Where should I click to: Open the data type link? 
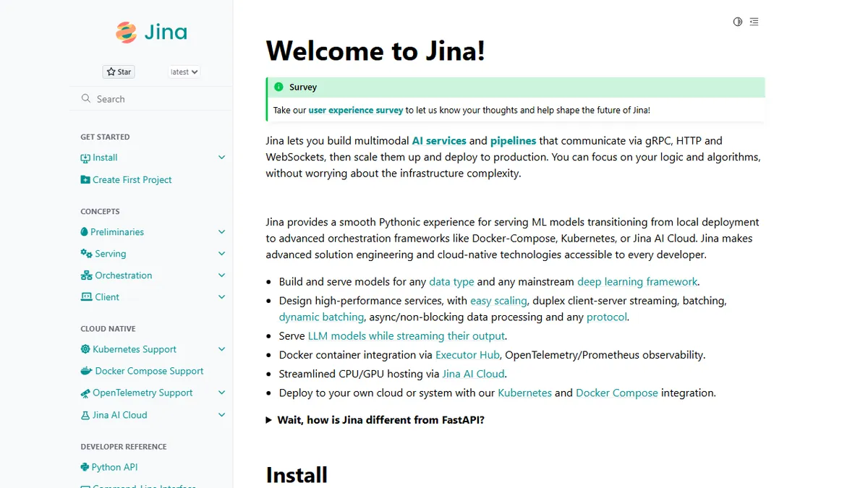coord(451,282)
